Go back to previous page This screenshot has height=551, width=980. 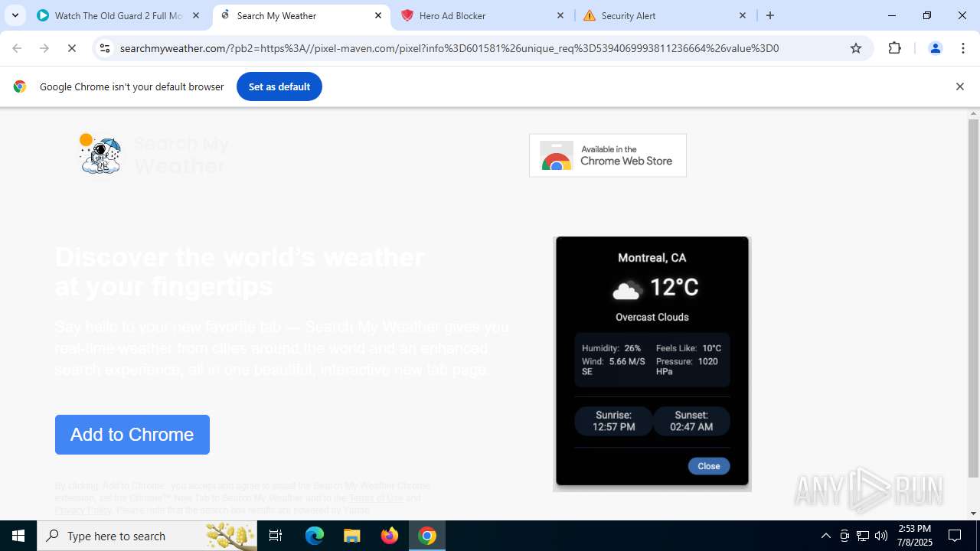17,48
